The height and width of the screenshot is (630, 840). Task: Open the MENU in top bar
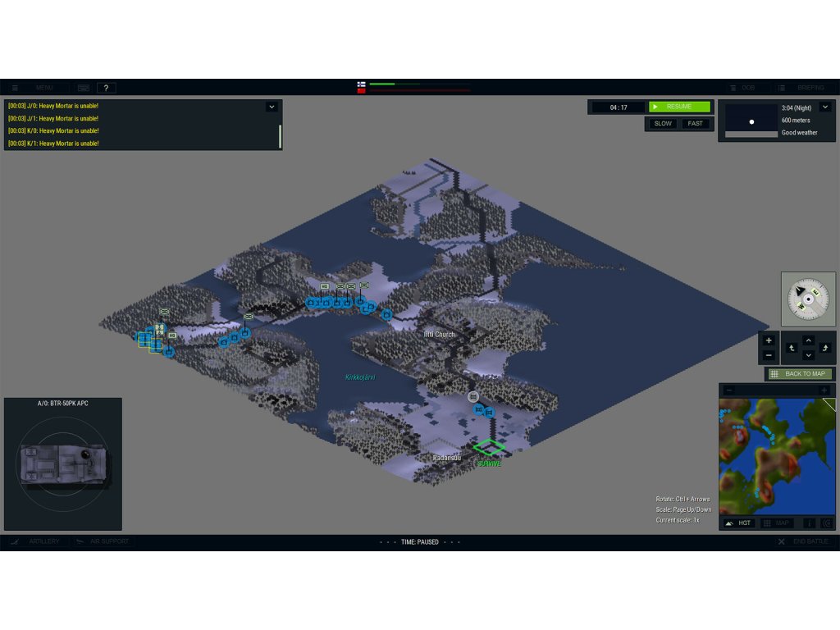click(37, 88)
